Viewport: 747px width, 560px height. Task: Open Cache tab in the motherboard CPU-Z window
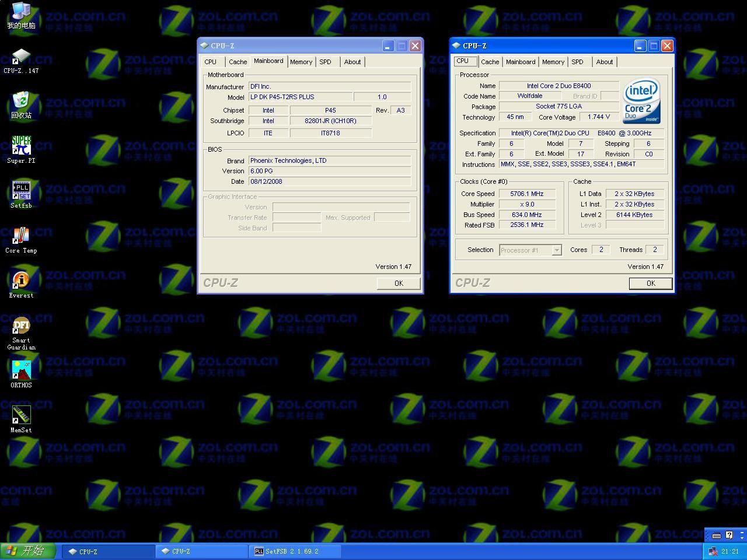point(238,62)
